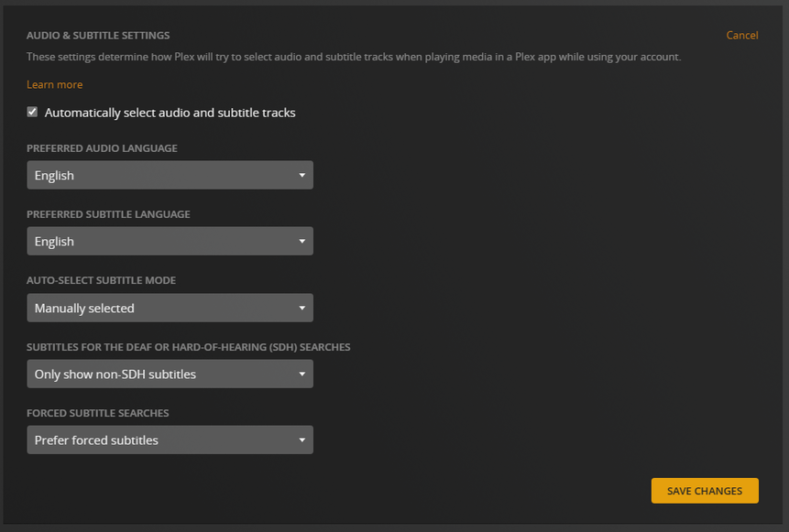Click the arrow icon beside Only show non-SDH subtitles
The image size is (789, 532).
click(x=301, y=374)
